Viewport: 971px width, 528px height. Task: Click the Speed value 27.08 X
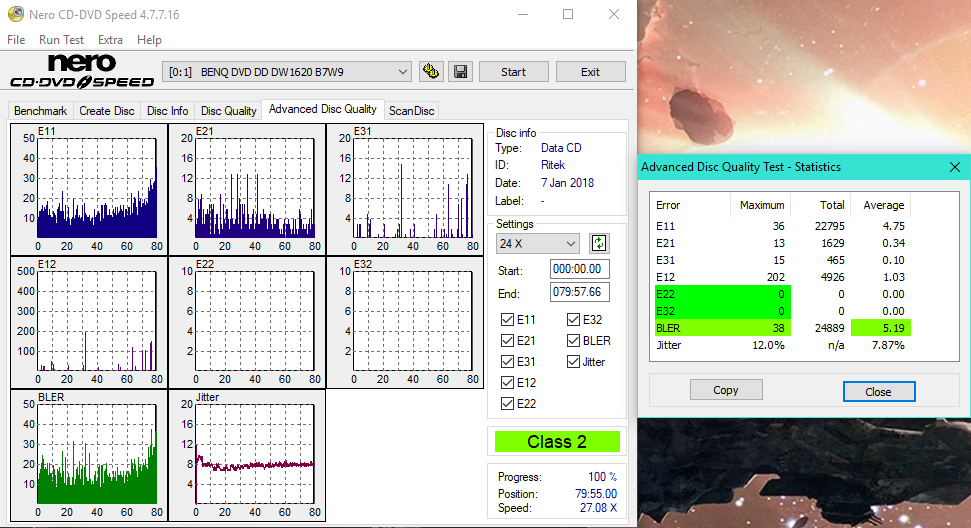click(x=598, y=508)
